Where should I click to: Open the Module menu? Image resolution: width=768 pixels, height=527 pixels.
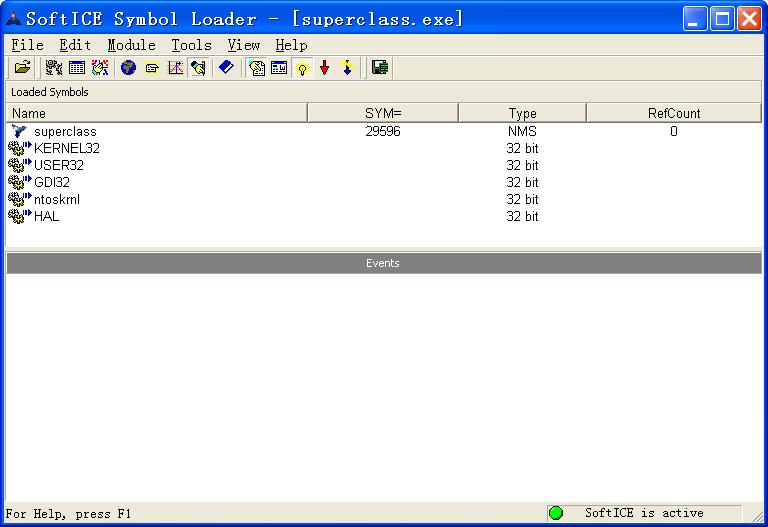[131, 45]
